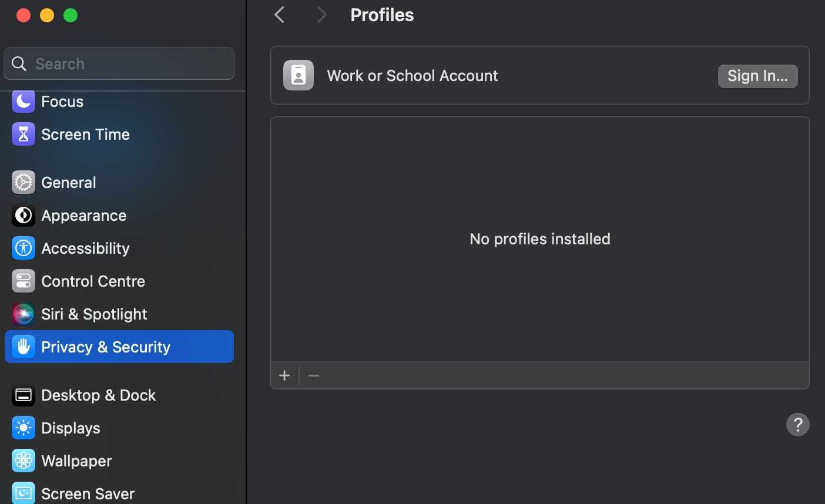Viewport: 825px width, 504px height.
Task: Click the Profiles page title
Action: 382,15
